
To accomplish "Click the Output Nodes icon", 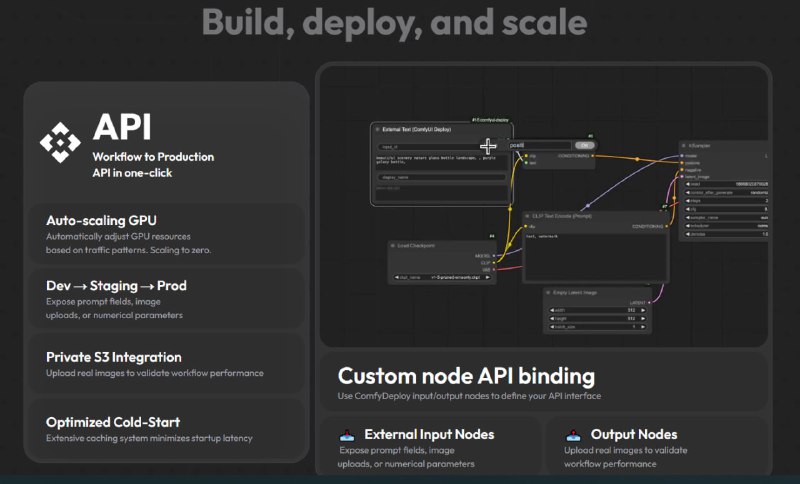I will pos(574,435).
